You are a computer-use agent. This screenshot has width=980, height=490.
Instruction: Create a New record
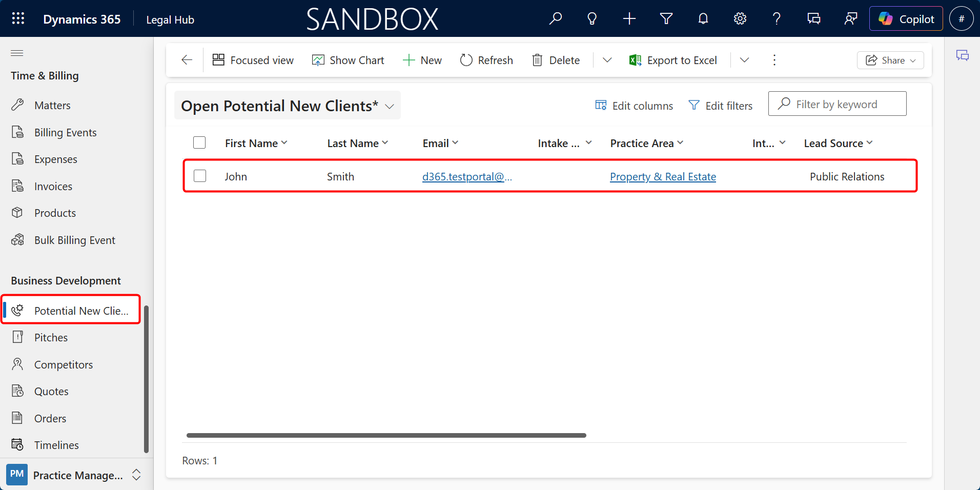[x=422, y=60]
